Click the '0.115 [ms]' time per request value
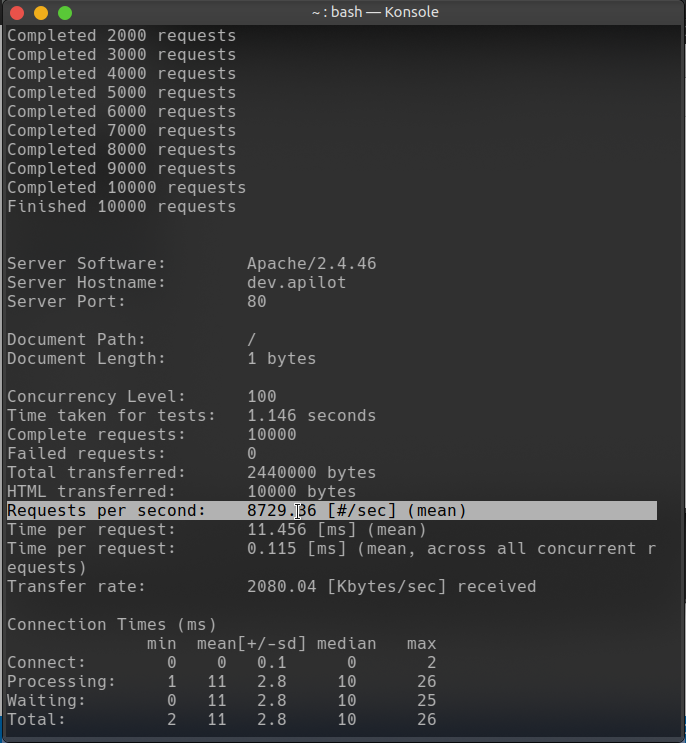The width and height of the screenshot is (686, 743). [297, 549]
